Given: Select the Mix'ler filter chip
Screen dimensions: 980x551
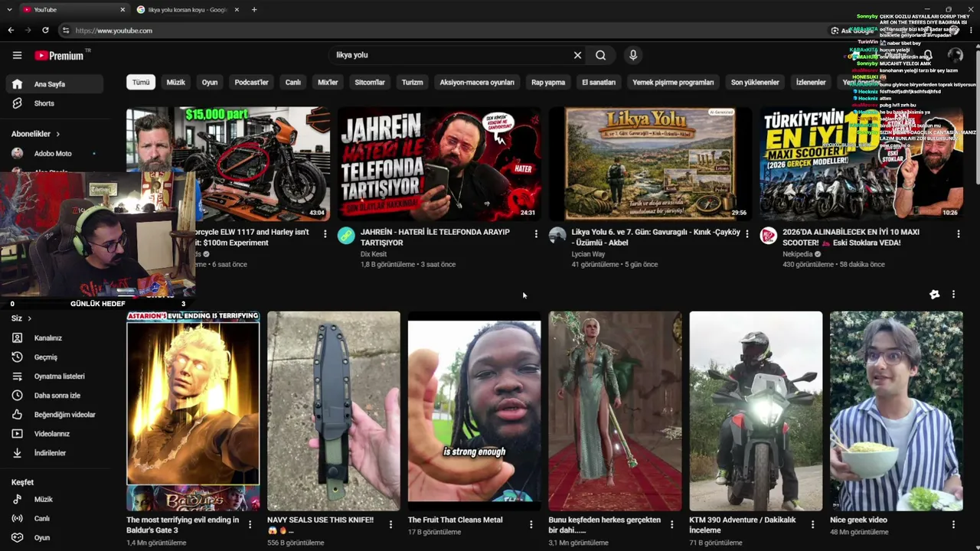Looking at the screenshot, I should [328, 82].
